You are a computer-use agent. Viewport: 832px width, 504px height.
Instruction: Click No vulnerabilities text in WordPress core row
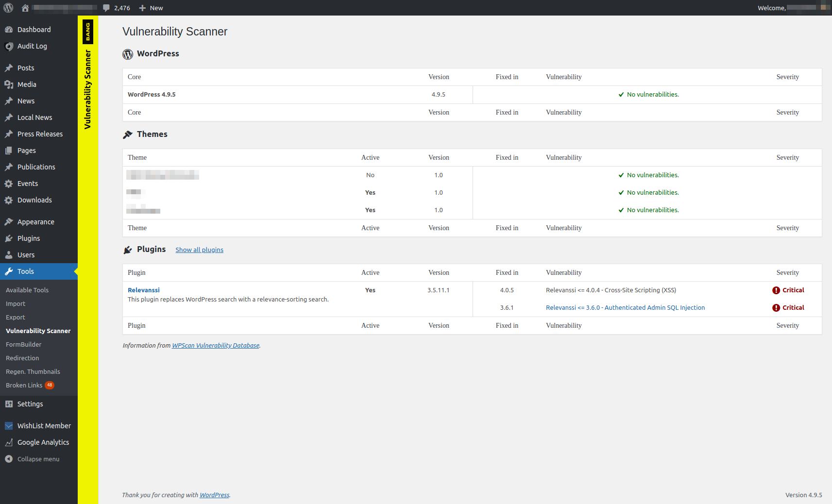653,94
